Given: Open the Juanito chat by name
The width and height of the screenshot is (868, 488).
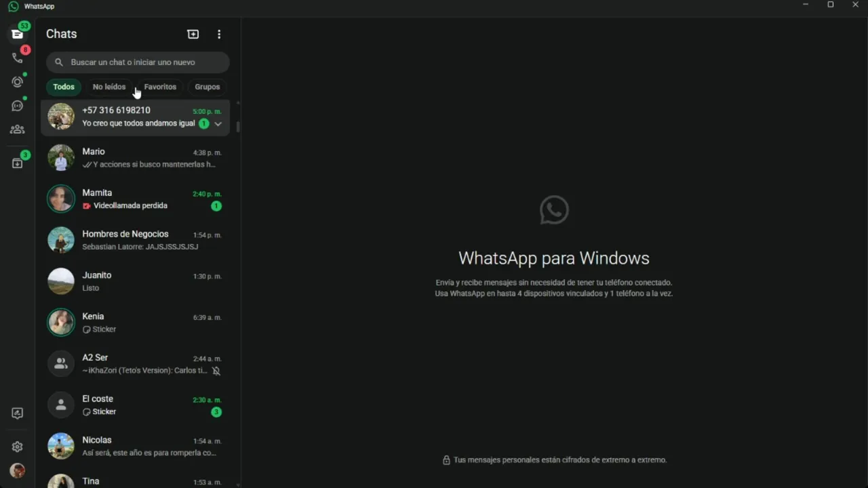Looking at the screenshot, I should click(97, 275).
